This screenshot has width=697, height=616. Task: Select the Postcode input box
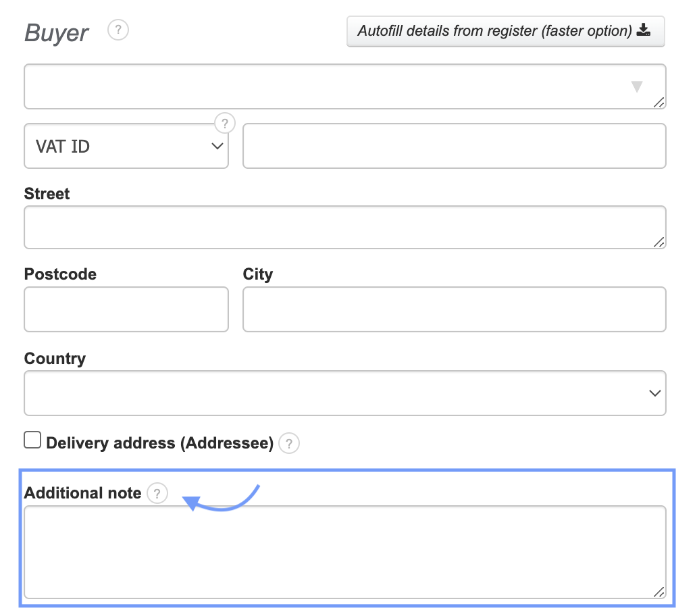[x=126, y=309]
